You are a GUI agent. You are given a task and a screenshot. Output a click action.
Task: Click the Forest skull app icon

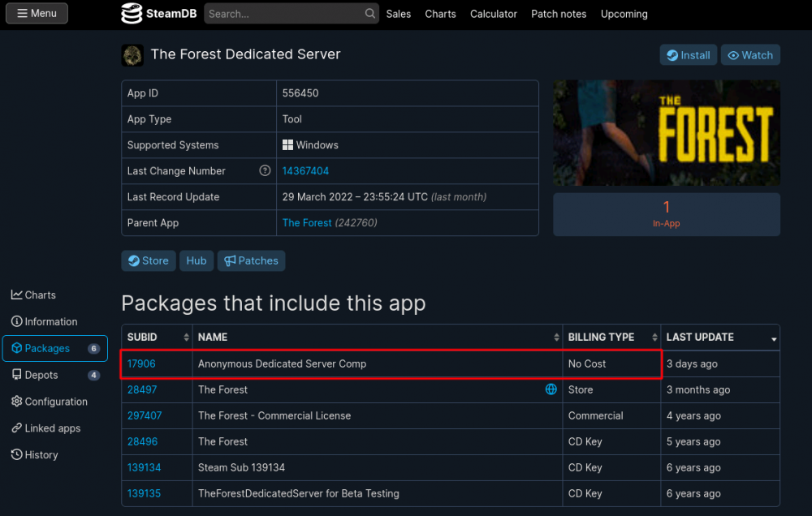pyautogui.click(x=132, y=55)
